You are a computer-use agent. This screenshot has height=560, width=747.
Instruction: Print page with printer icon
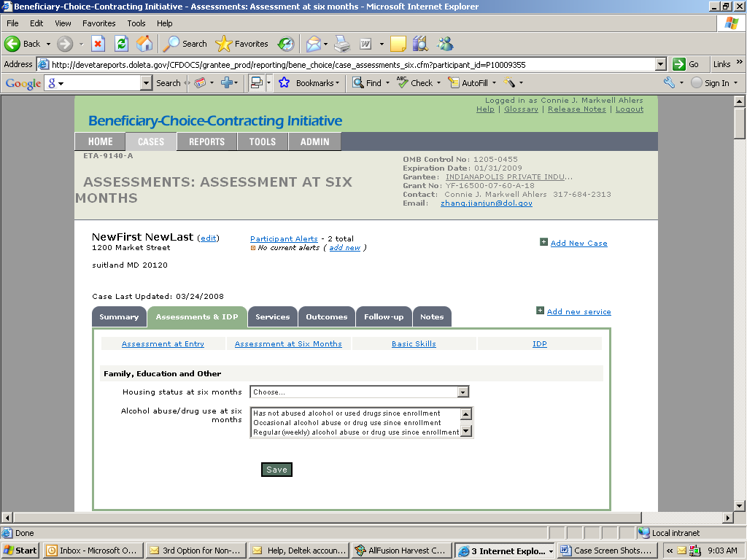coord(341,44)
